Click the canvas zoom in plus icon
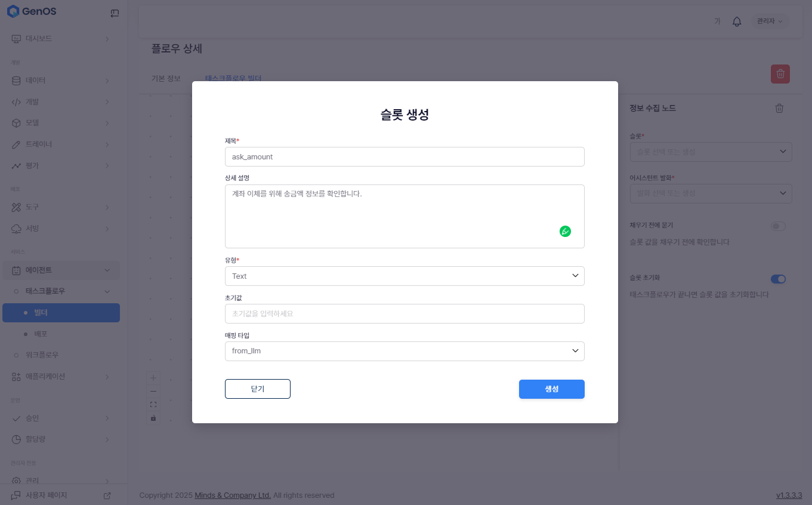 [153, 378]
